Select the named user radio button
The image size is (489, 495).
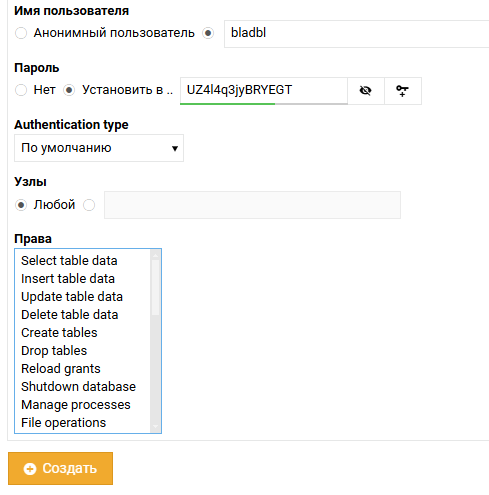coord(208,33)
